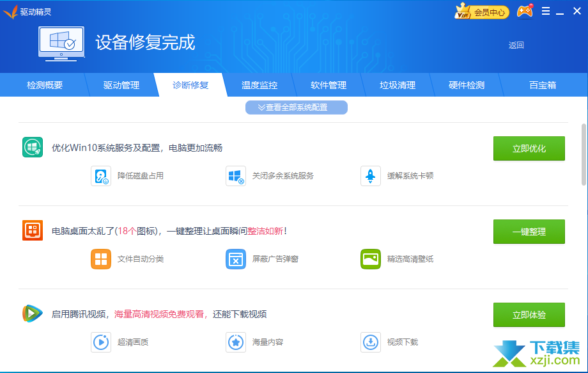Click the 精选高清壁纸 green picture icon
Image resolution: width=588 pixels, height=373 pixels.
[371, 259]
